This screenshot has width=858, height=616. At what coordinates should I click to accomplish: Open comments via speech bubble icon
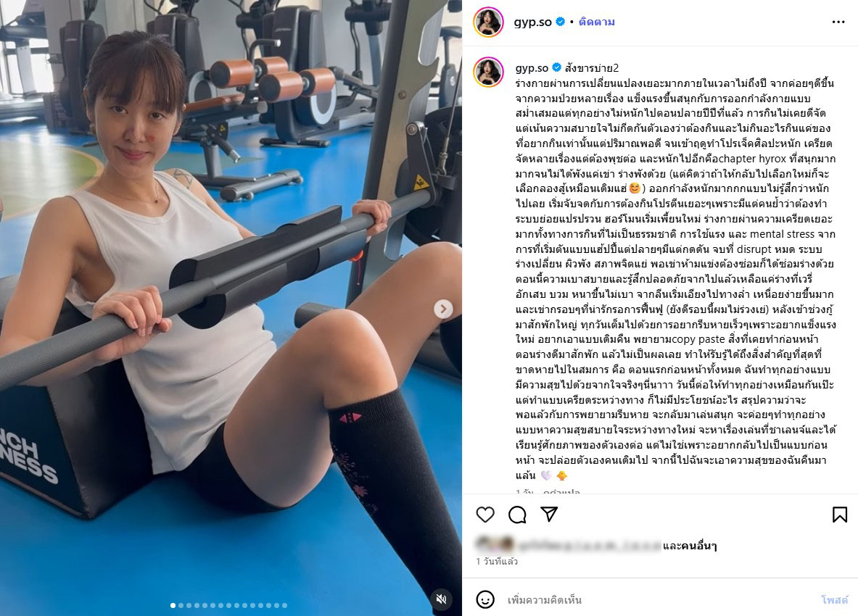pyautogui.click(x=517, y=515)
